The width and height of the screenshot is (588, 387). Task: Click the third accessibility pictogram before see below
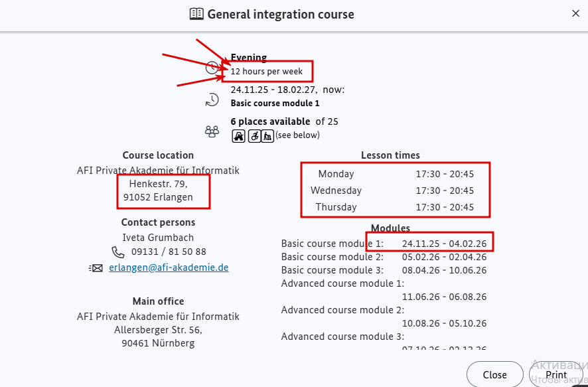tap(267, 135)
